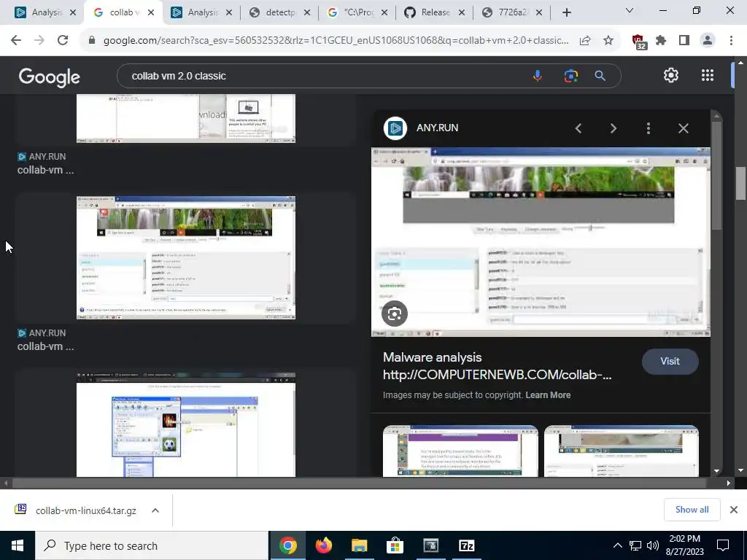Share this page via address bar icon
The height and width of the screenshot is (560, 747).
click(585, 41)
